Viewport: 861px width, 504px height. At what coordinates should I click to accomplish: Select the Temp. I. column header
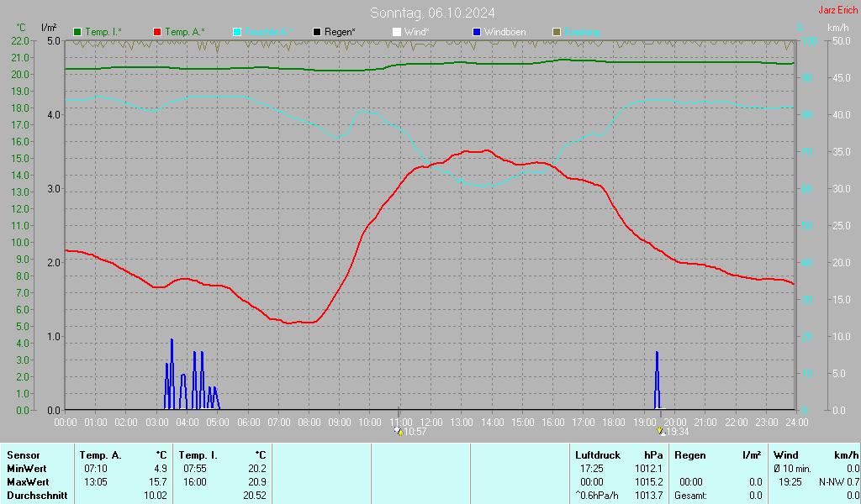(198, 455)
